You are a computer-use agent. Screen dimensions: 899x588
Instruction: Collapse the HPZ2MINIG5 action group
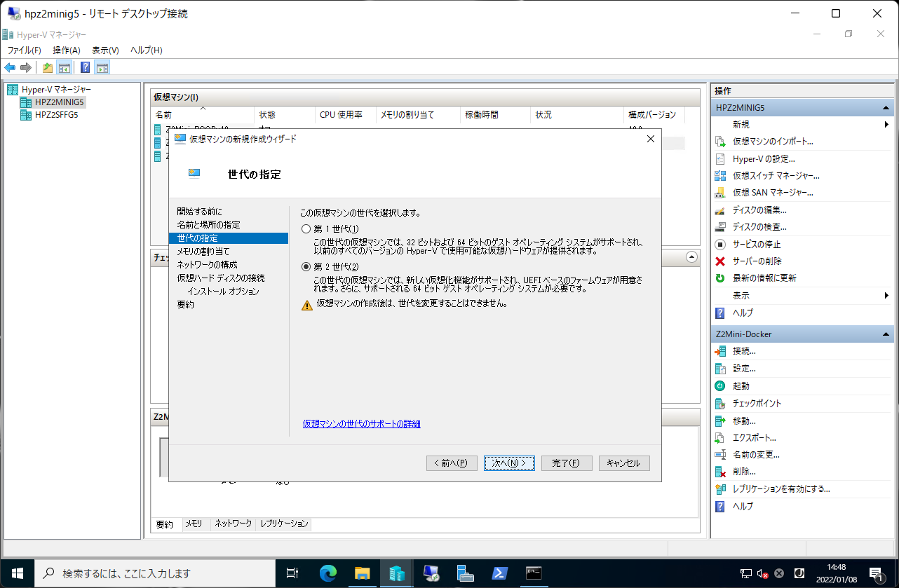coord(887,107)
